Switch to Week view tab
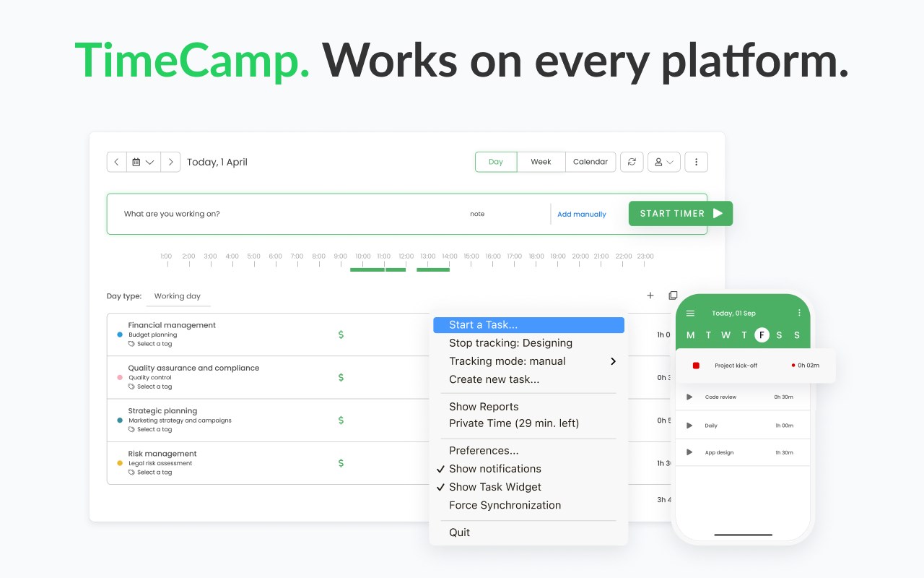This screenshot has height=578, width=924. pos(541,162)
